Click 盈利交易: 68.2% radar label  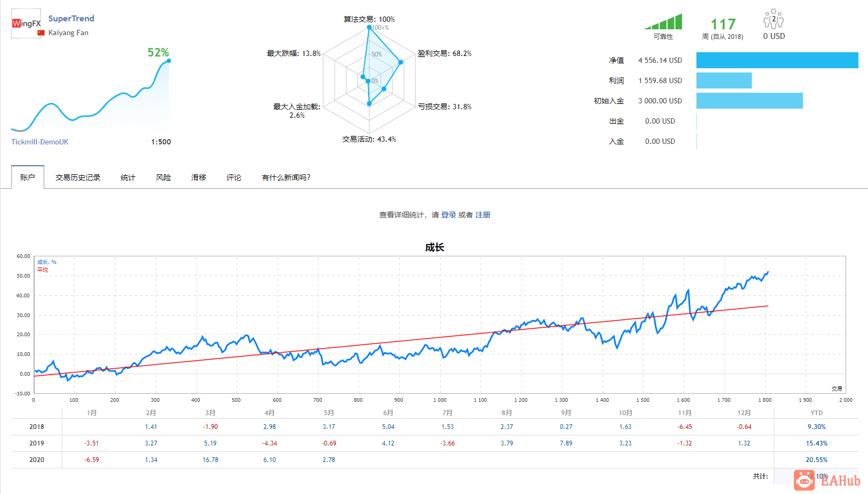click(444, 53)
